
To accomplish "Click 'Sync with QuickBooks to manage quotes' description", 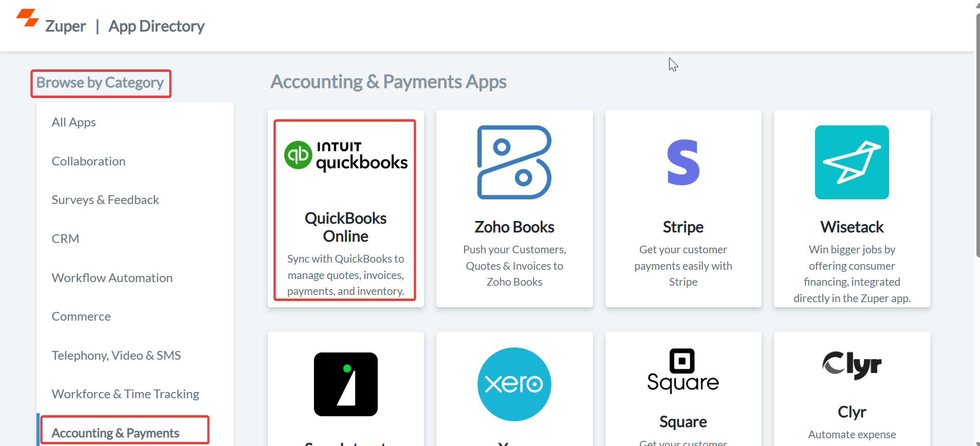I will pos(346,275).
